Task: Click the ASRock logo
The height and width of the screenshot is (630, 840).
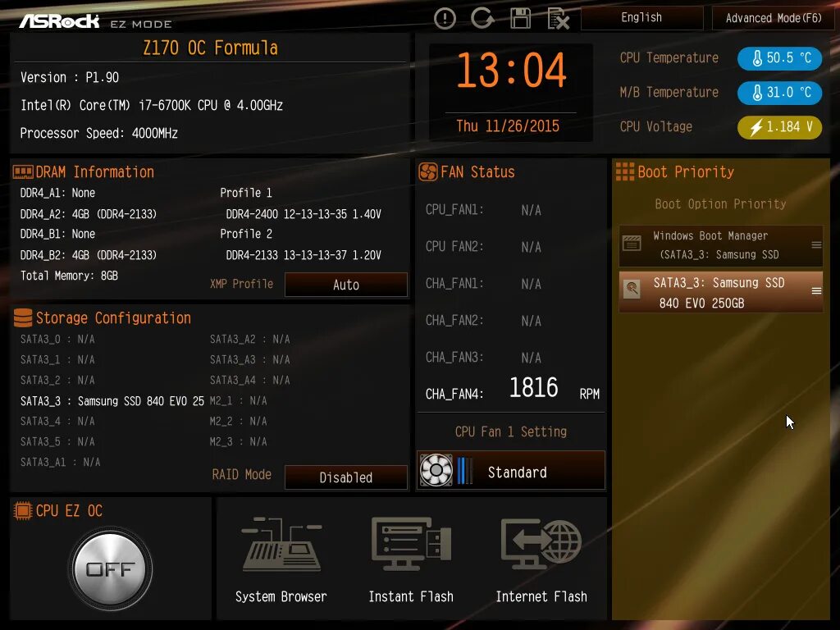Action: pyautogui.click(x=59, y=21)
